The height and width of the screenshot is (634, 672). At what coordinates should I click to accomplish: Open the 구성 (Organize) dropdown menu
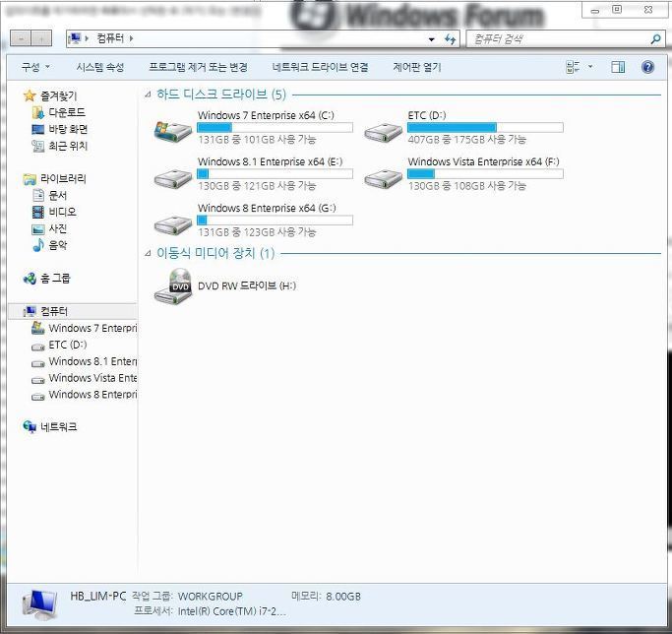35,67
